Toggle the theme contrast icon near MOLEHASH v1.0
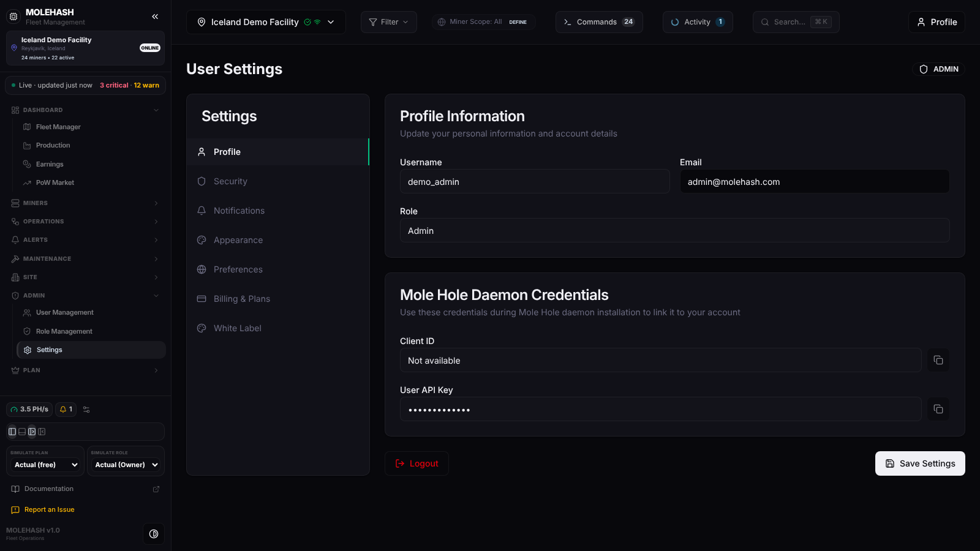 pos(154,534)
